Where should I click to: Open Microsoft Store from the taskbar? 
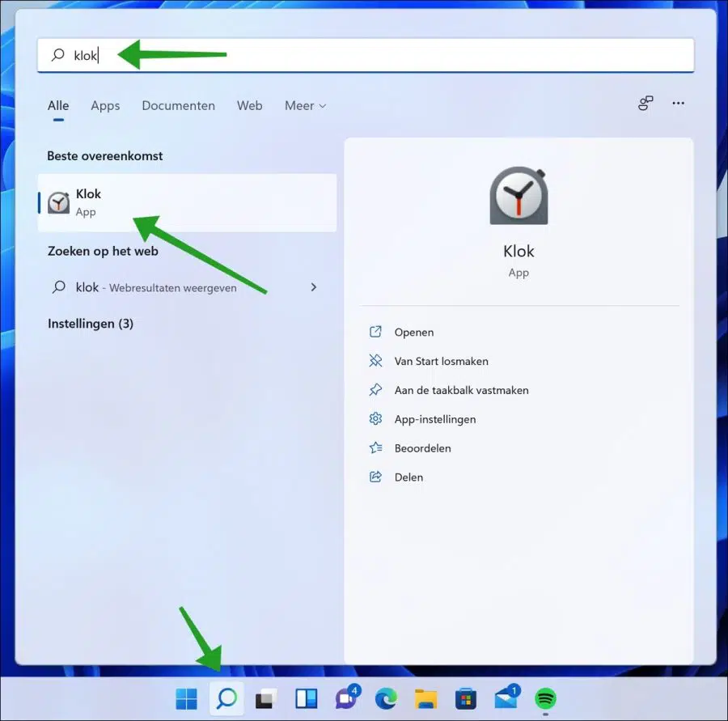[x=466, y=698]
